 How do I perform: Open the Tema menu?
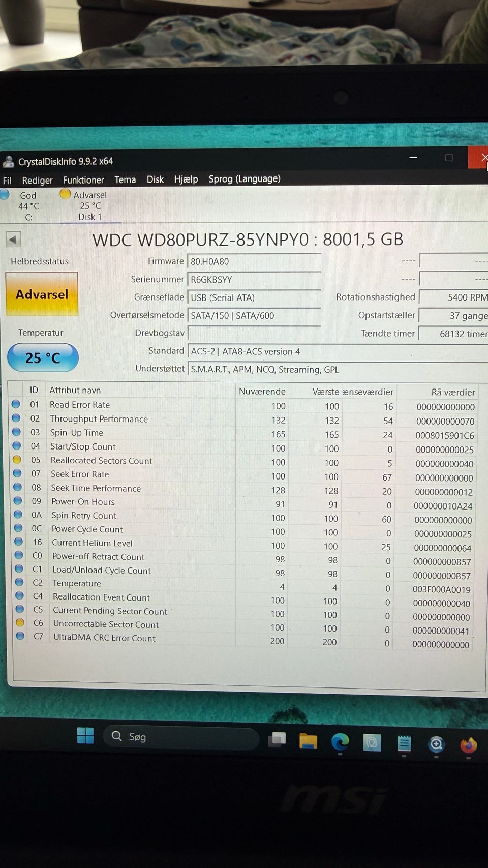[x=125, y=179]
